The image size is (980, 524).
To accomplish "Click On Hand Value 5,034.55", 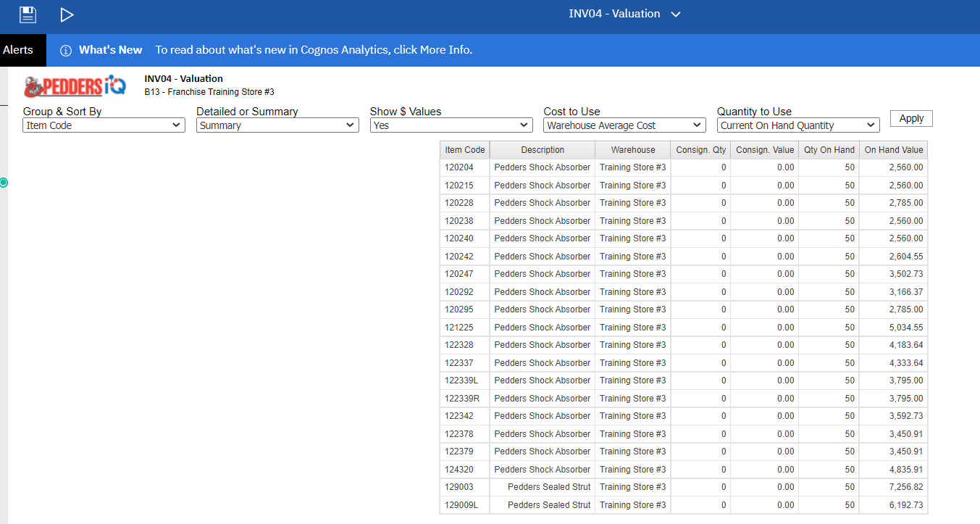I will [x=894, y=328].
